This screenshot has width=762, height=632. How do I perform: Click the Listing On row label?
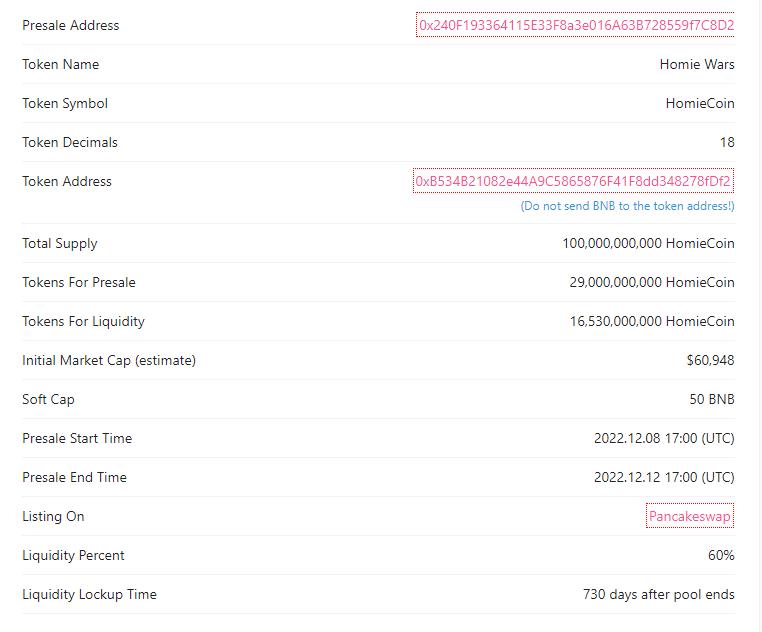pos(53,516)
